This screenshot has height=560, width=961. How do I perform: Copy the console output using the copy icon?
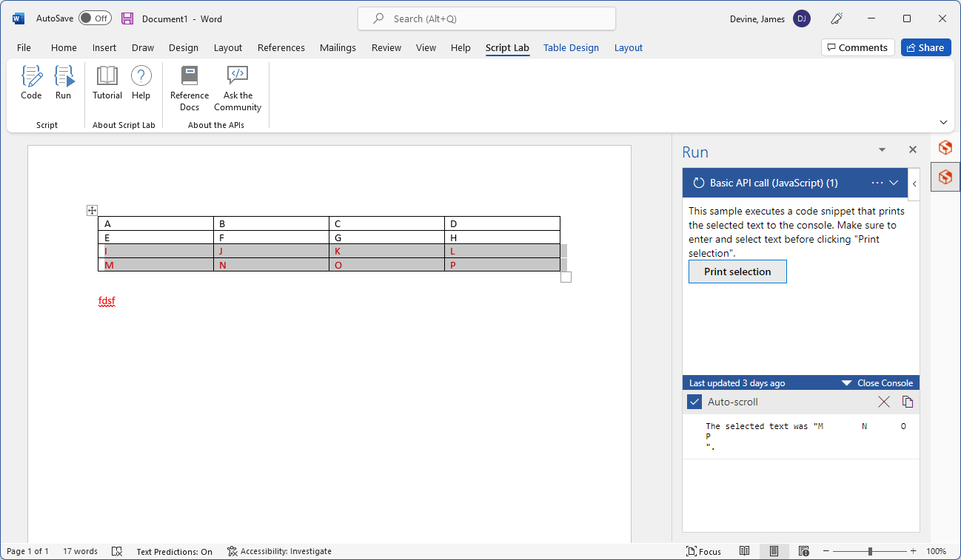pos(907,401)
